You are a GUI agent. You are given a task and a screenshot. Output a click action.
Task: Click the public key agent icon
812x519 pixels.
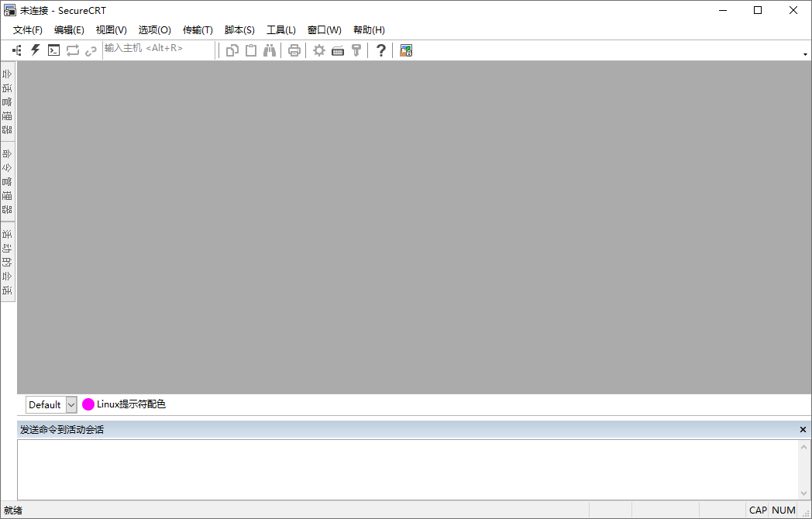(x=356, y=50)
